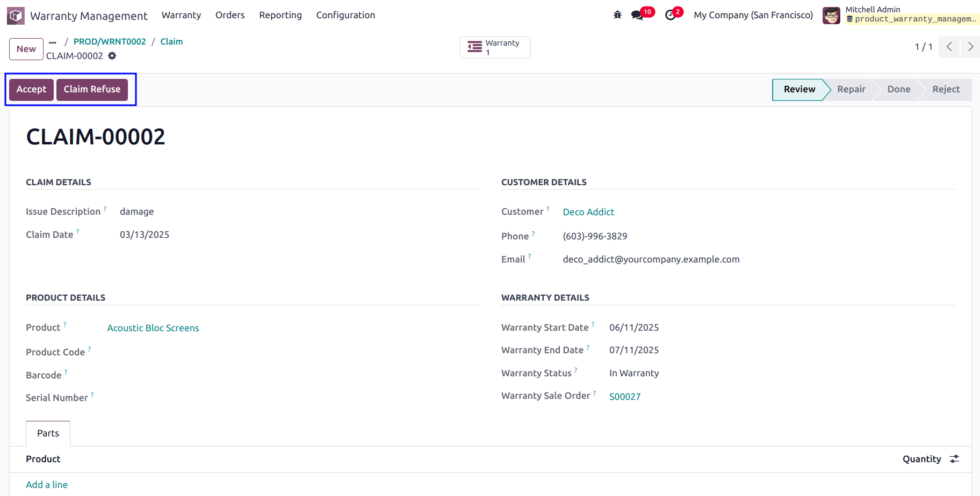This screenshot has height=496, width=980.
Task: Open the Warranty smart button icon
Action: 474,47
